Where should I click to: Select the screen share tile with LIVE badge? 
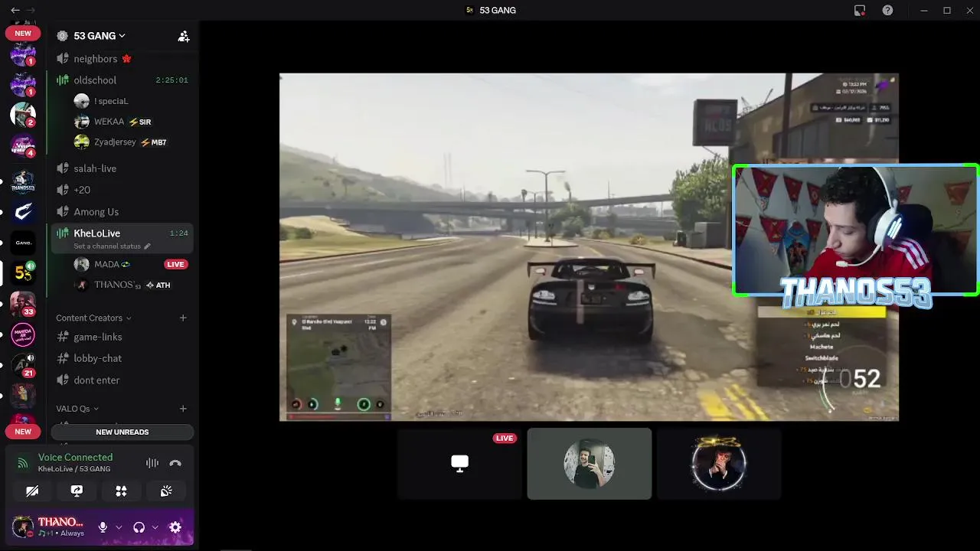[x=459, y=464]
